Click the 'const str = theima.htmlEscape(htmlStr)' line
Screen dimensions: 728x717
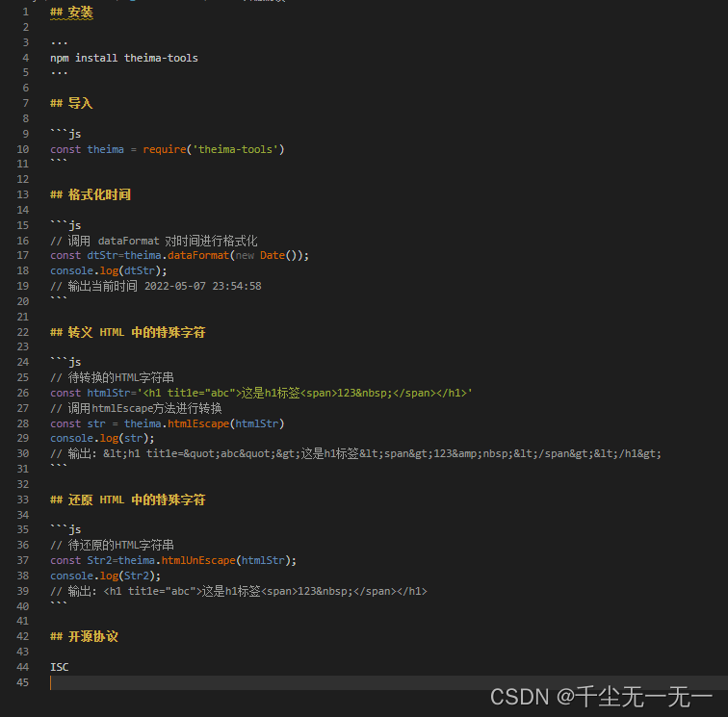168,423
